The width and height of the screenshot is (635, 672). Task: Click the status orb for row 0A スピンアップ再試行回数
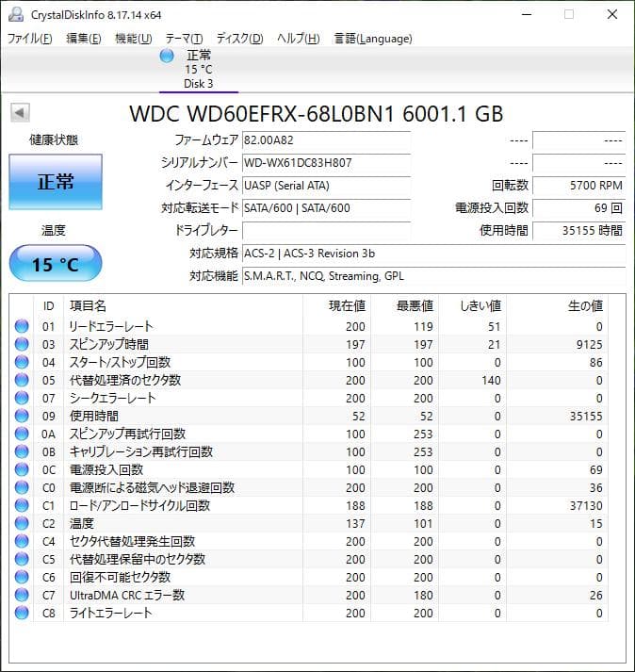[x=22, y=434]
